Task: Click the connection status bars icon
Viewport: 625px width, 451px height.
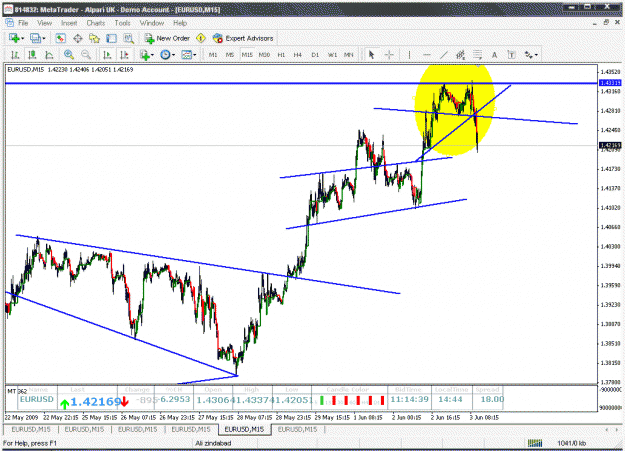Action: coord(535,443)
